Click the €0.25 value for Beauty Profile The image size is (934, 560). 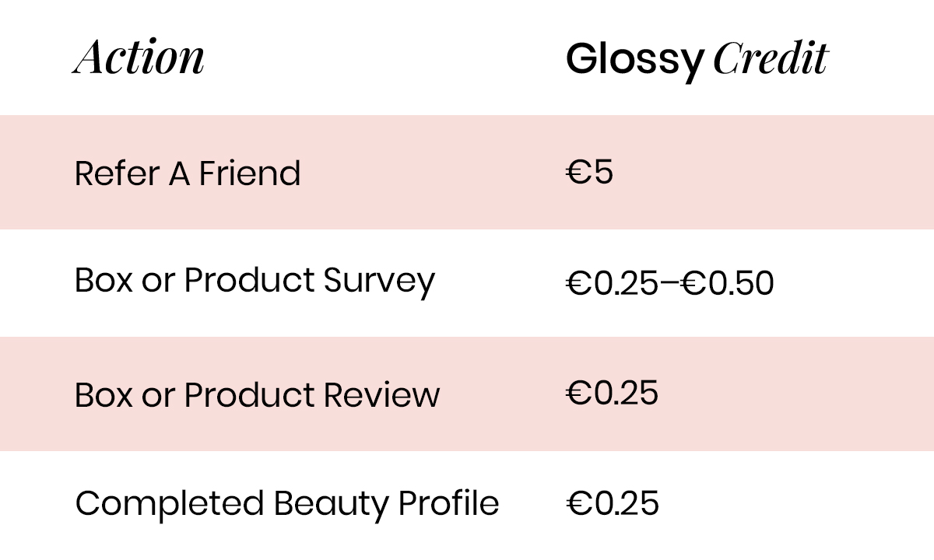point(612,503)
